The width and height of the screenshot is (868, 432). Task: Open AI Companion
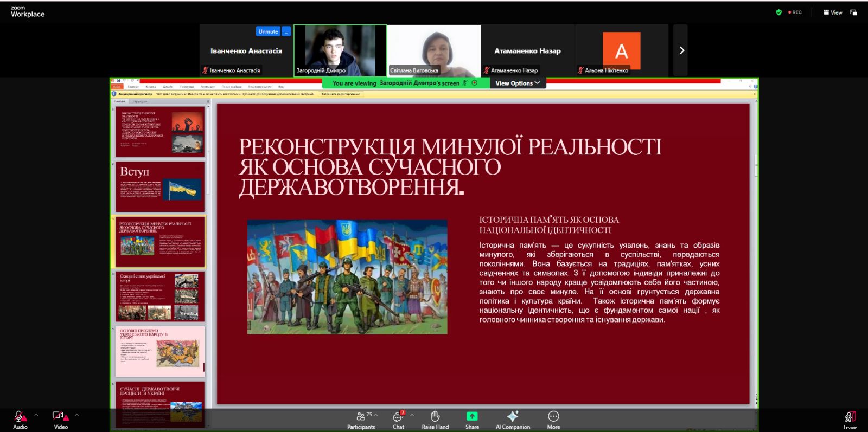pyautogui.click(x=513, y=420)
